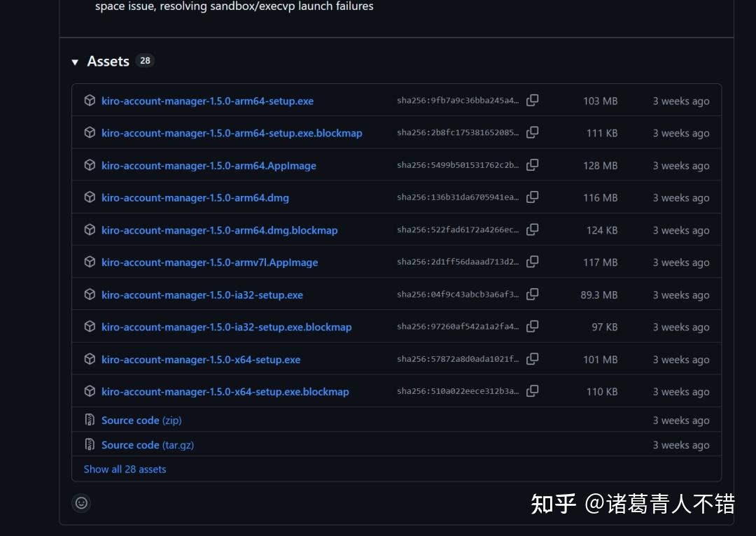Download kiro-account-manager-1.5.0-x64-setup.exe

tap(200, 360)
